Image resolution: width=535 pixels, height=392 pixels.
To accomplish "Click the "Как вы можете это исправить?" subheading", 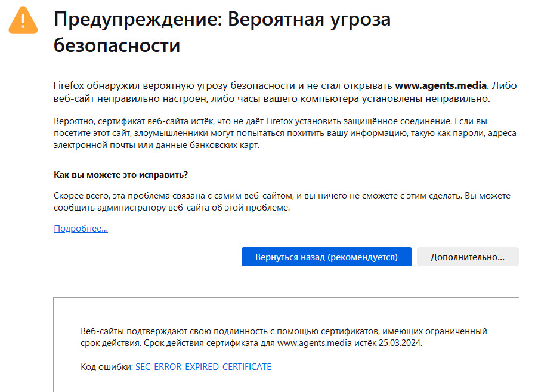I will 120,175.
